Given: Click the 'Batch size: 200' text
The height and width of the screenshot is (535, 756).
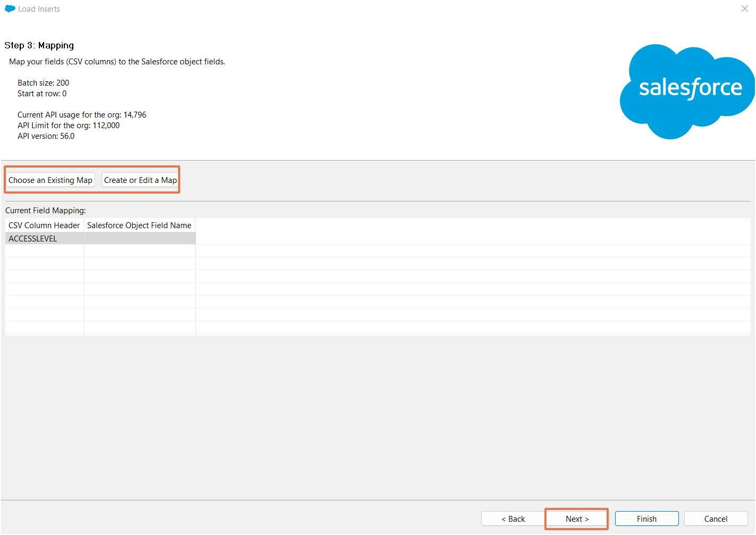Looking at the screenshot, I should 43,82.
